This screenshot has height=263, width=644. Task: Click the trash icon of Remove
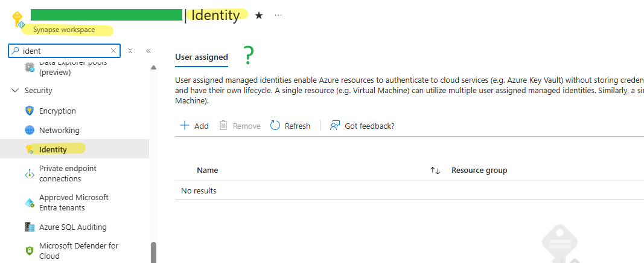tap(223, 126)
